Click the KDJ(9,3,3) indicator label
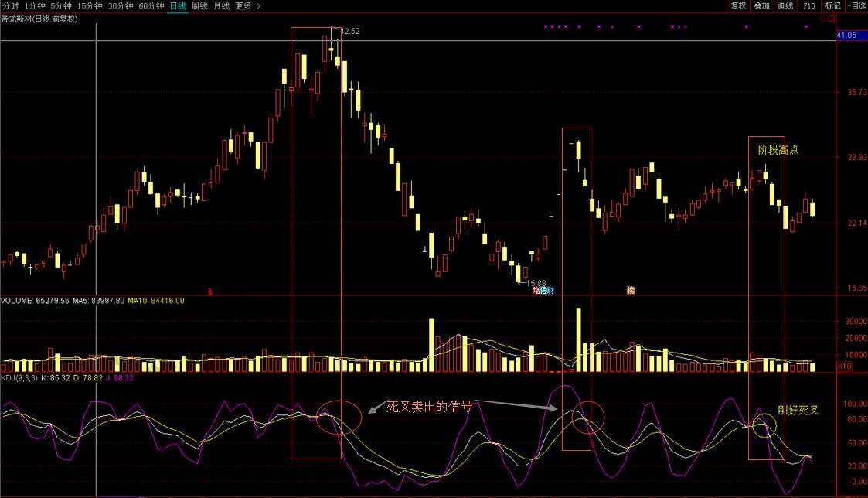 (x=18, y=378)
